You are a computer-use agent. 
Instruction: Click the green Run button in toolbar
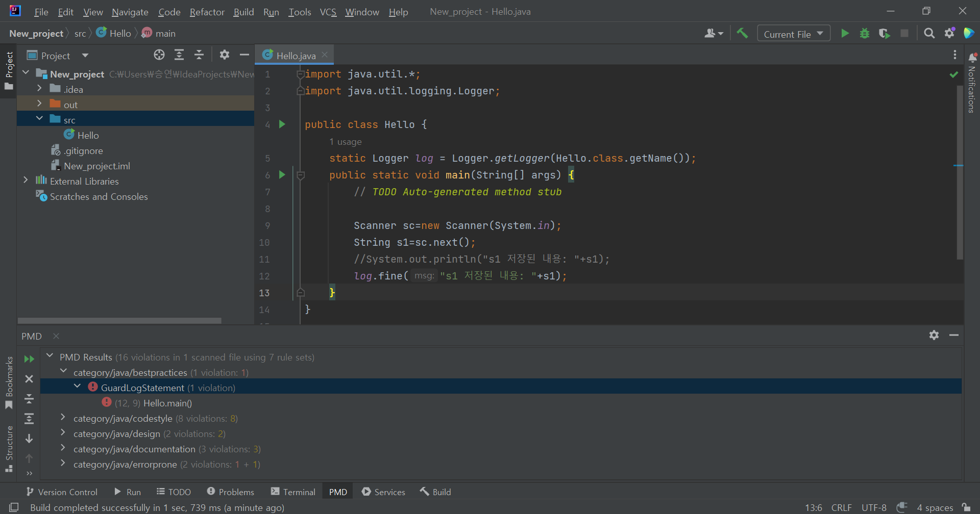(845, 34)
